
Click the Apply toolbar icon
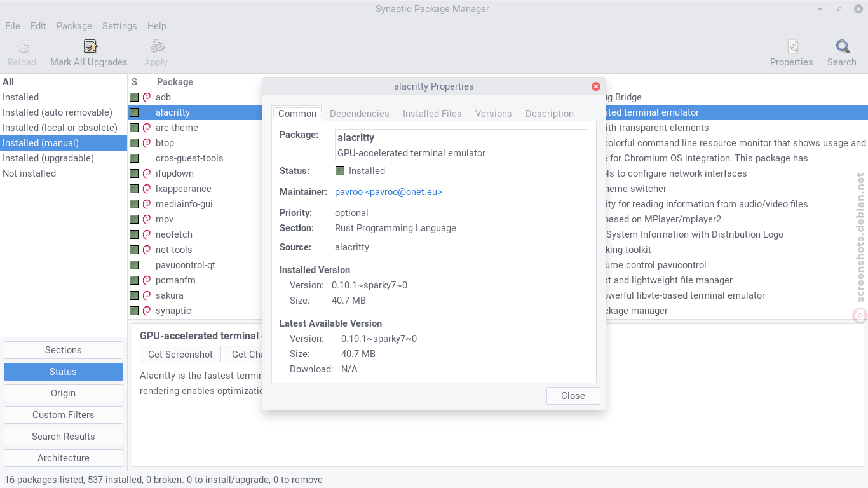tap(157, 46)
